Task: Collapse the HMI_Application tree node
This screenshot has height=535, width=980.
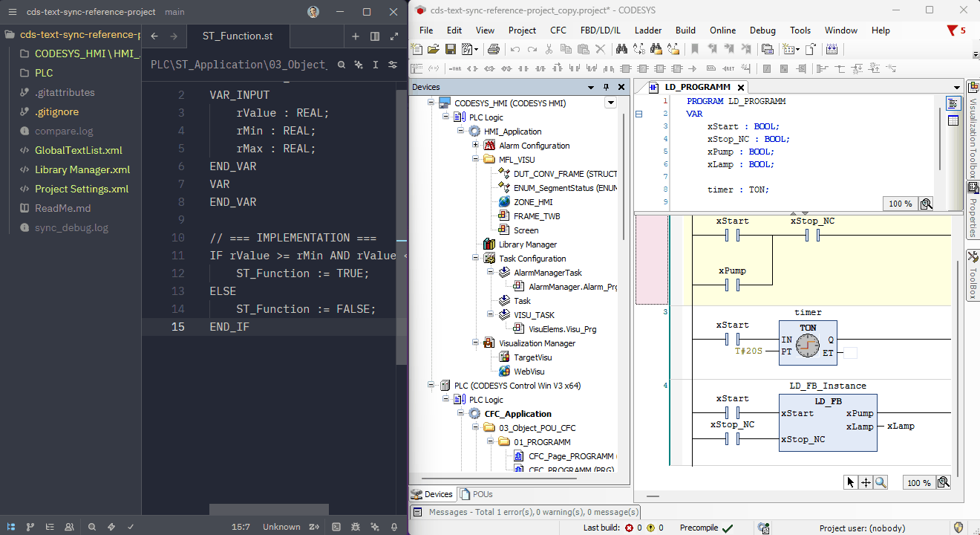Action: point(460,131)
